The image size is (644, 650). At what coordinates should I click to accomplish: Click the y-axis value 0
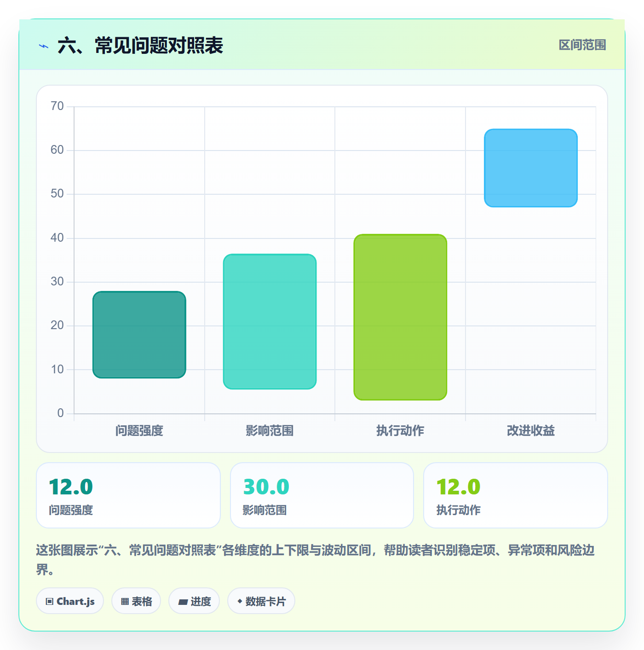pos(60,413)
